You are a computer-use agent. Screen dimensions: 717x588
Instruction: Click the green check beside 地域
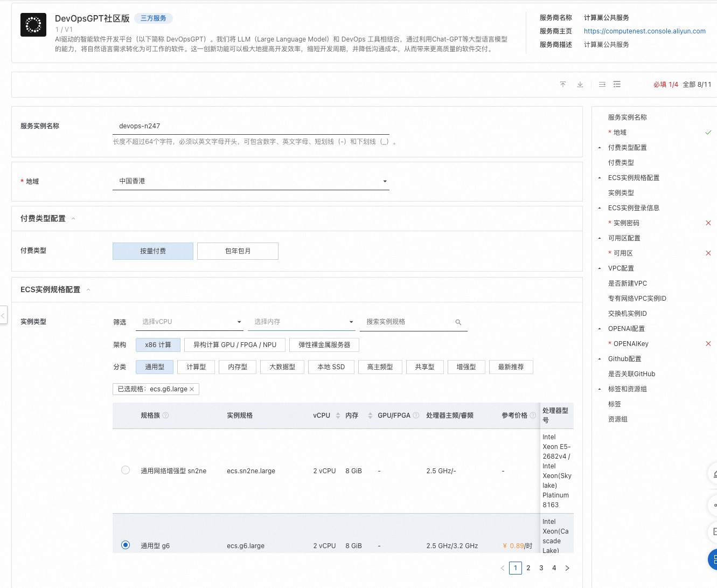click(708, 132)
